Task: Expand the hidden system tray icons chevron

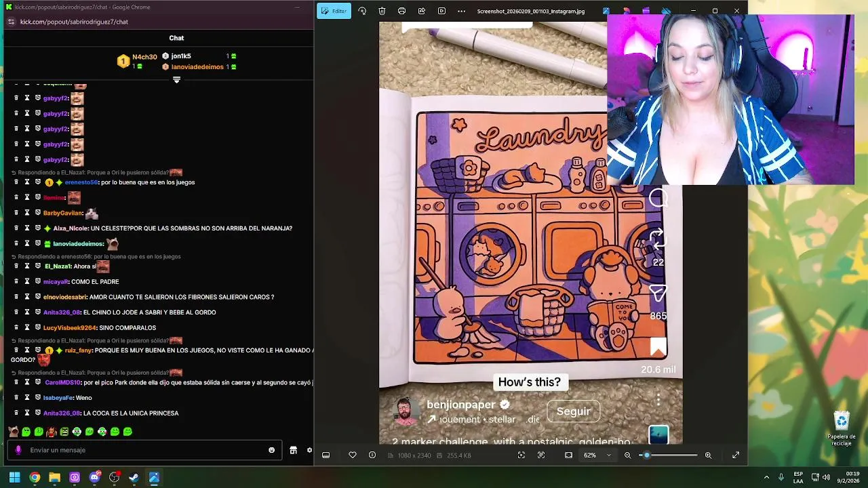Action: click(x=766, y=477)
